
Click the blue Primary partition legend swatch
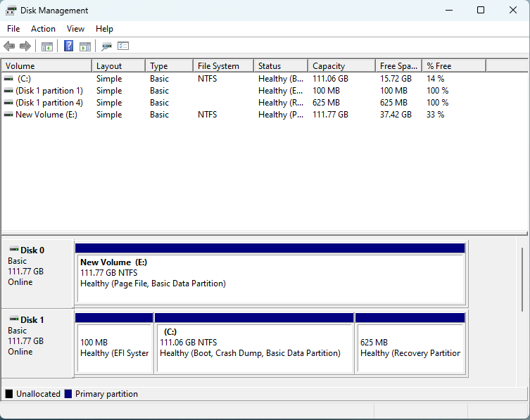[68, 394]
